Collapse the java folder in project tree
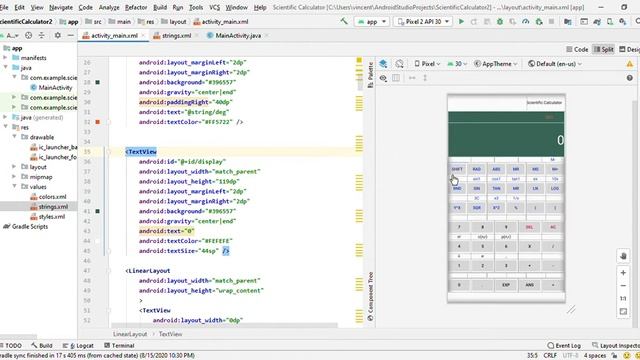Screen dimensions: 640x360 point(5,68)
